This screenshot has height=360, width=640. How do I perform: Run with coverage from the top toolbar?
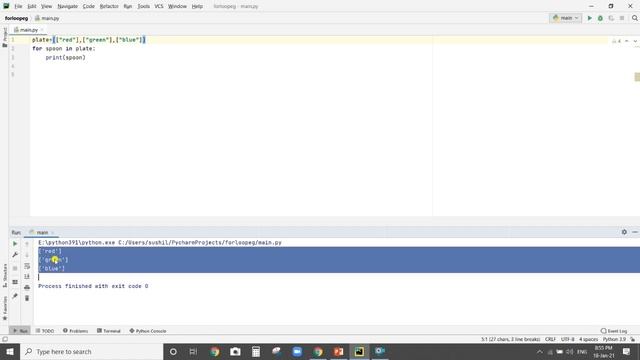click(x=611, y=18)
